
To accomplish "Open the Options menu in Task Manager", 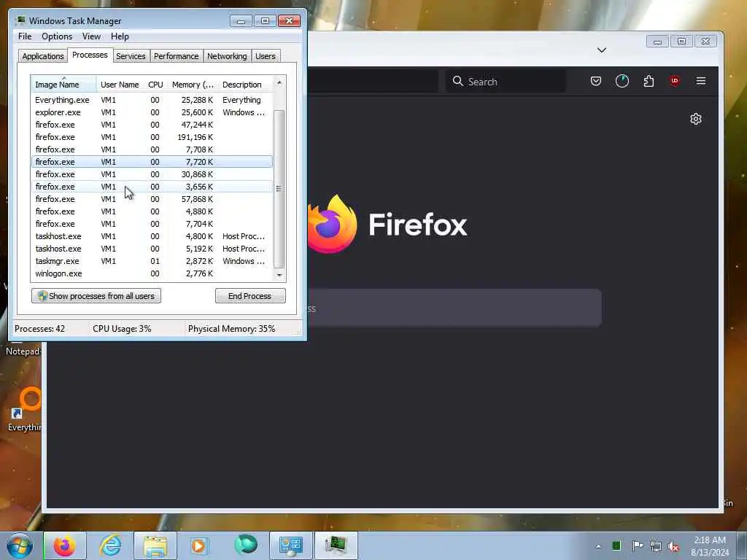I will tap(57, 36).
